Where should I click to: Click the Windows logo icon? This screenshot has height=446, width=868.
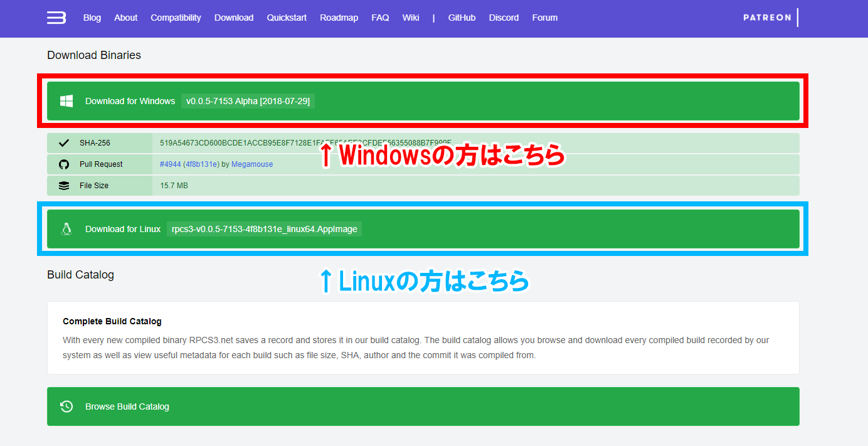pyautogui.click(x=66, y=101)
